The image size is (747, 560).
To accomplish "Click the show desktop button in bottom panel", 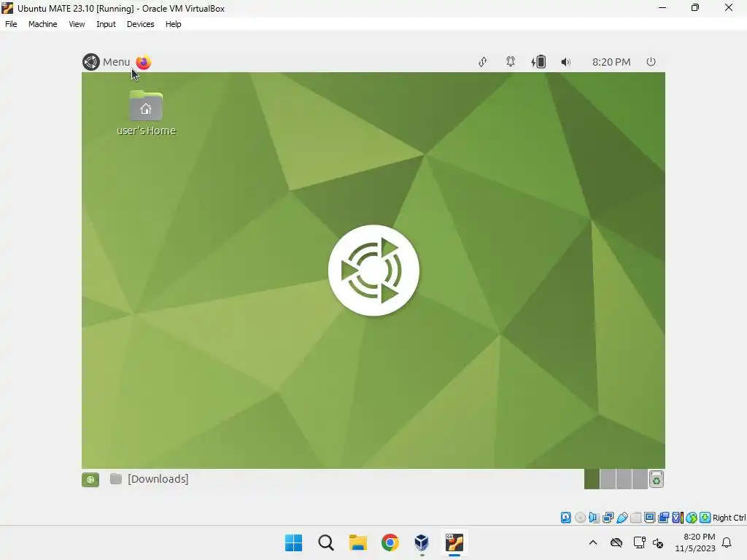I will click(90, 480).
